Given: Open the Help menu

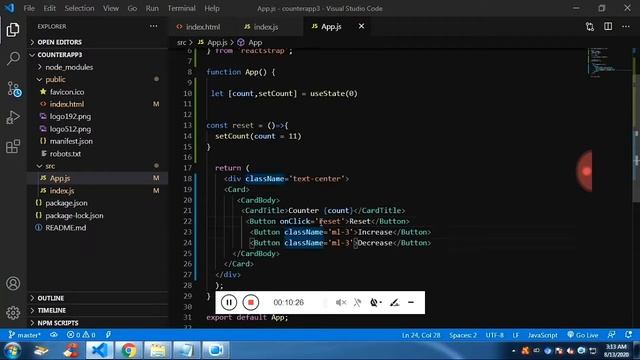Looking at the screenshot, I should 212,8.
